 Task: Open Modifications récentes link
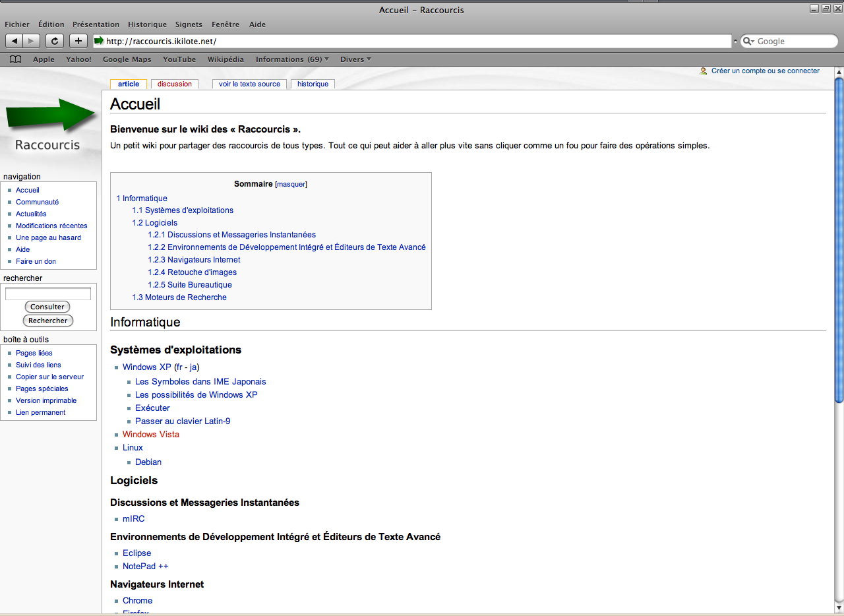click(51, 226)
